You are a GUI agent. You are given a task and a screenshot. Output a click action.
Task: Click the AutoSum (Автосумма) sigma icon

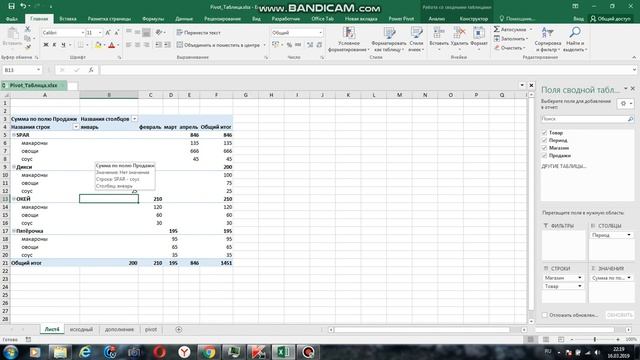pos(497,29)
